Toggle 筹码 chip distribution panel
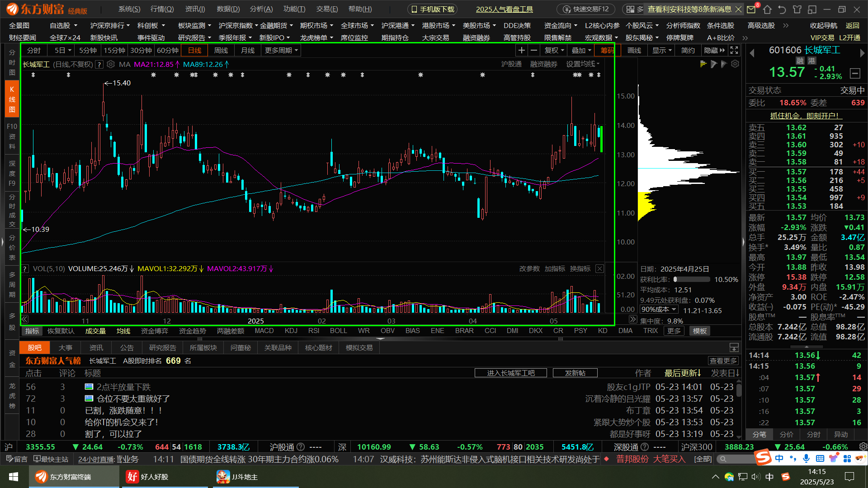 pos(607,50)
